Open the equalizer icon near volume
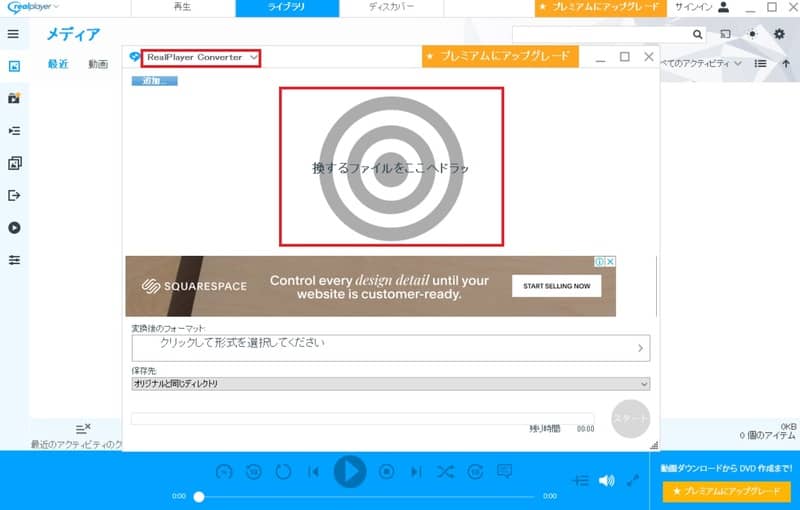800x510 pixels. 581,480
